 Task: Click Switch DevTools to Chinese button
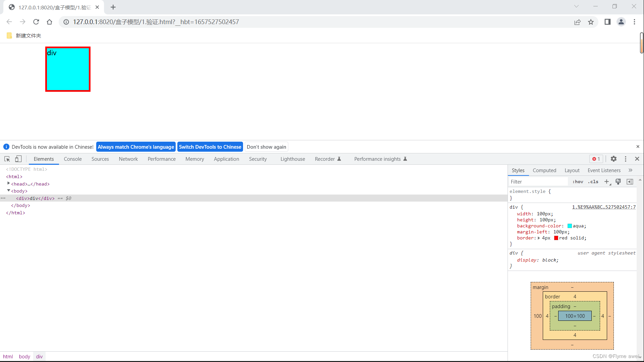210,147
